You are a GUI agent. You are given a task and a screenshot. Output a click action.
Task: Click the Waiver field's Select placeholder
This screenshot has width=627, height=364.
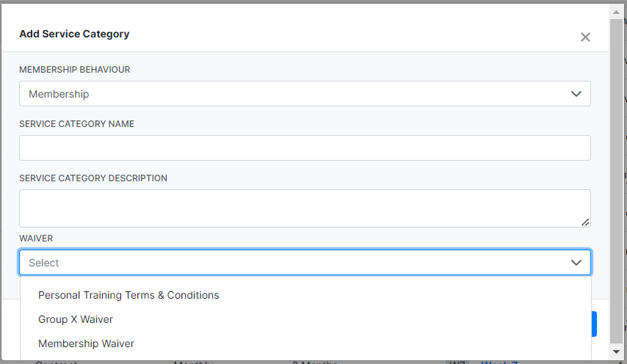(x=44, y=263)
